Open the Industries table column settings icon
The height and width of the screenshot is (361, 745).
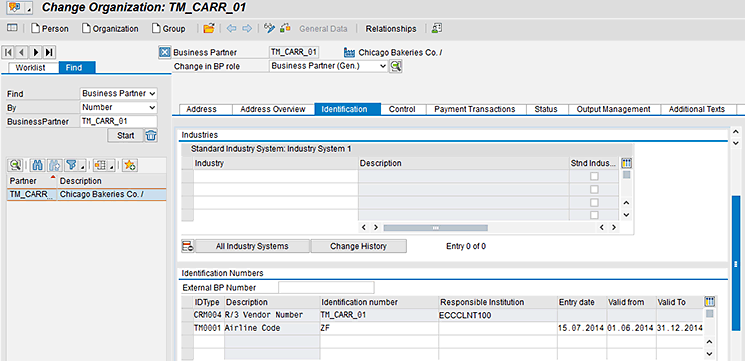[627, 163]
